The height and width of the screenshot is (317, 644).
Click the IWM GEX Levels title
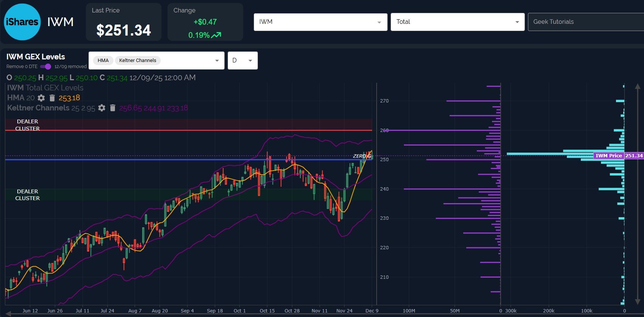(36, 57)
